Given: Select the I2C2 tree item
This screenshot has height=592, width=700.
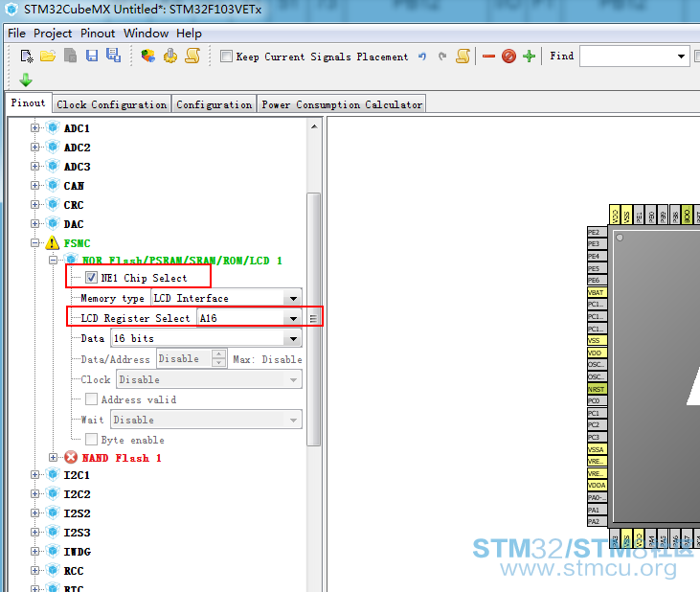Looking at the screenshot, I should coord(77,494).
